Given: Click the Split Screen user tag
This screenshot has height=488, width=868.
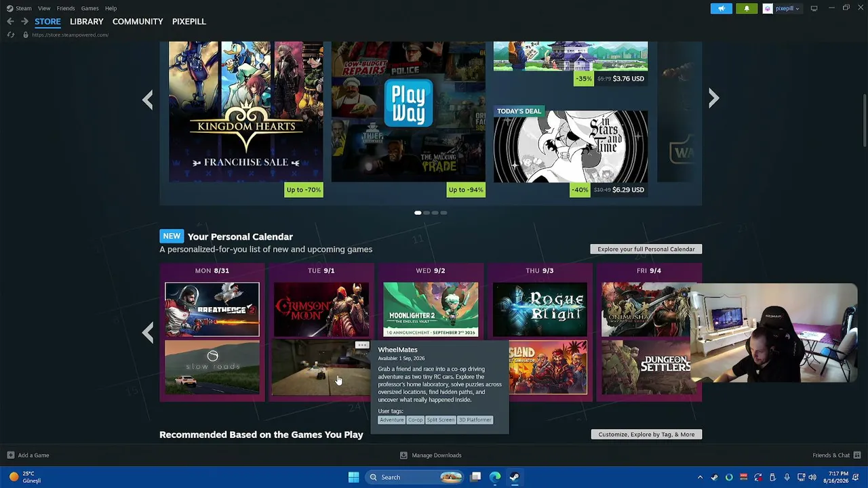Looking at the screenshot, I should point(441,420).
